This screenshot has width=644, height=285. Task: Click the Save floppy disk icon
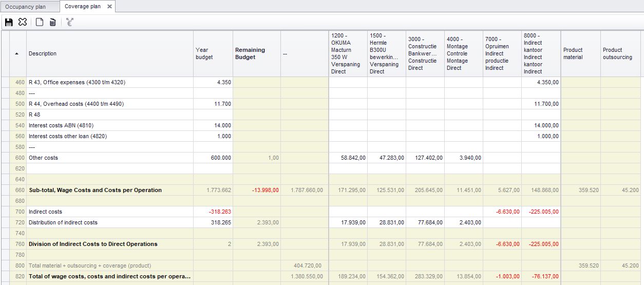point(9,22)
